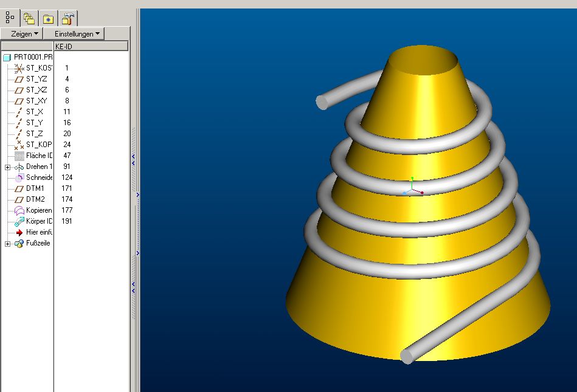Select the Schneiden feature icon
577x392 pixels.
pyautogui.click(x=19, y=177)
